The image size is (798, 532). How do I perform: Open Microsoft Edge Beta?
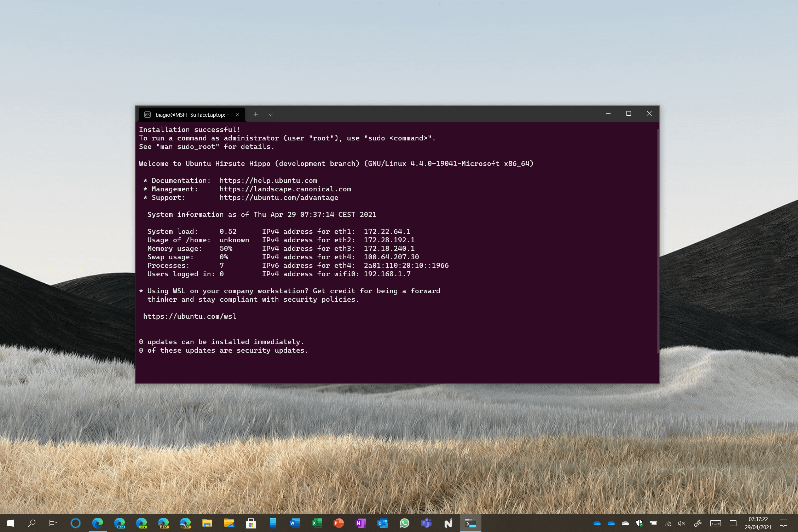[120, 523]
